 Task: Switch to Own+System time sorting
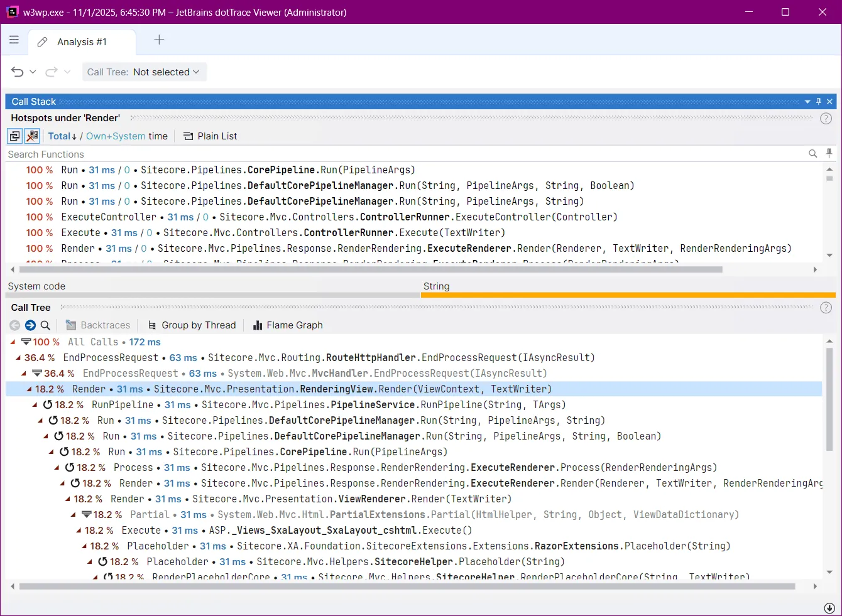(x=116, y=136)
